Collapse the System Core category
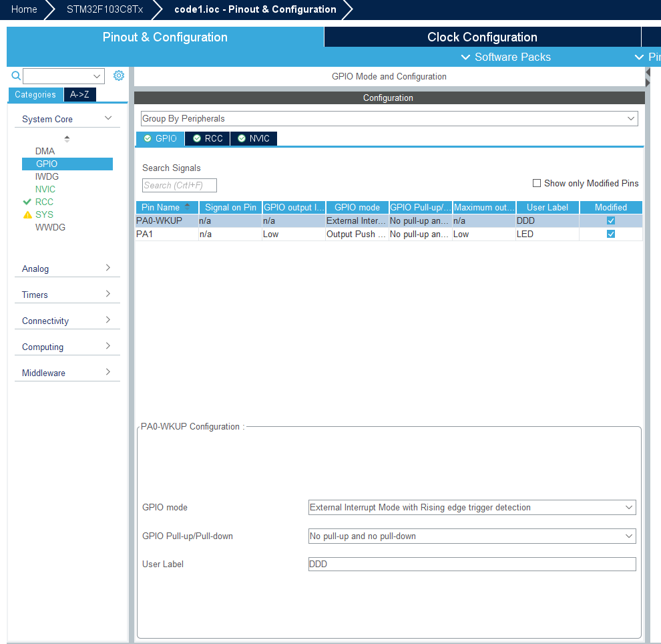This screenshot has width=661, height=644. [67, 119]
